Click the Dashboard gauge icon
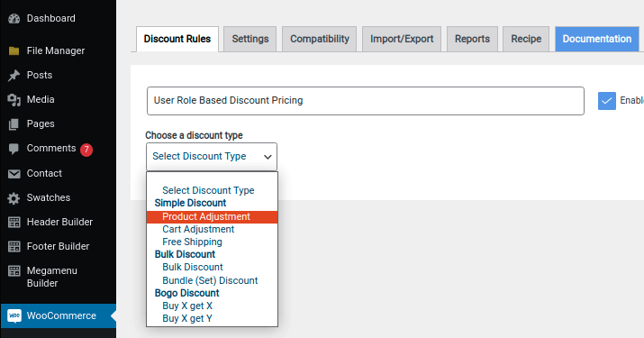644x338 pixels. (14, 19)
